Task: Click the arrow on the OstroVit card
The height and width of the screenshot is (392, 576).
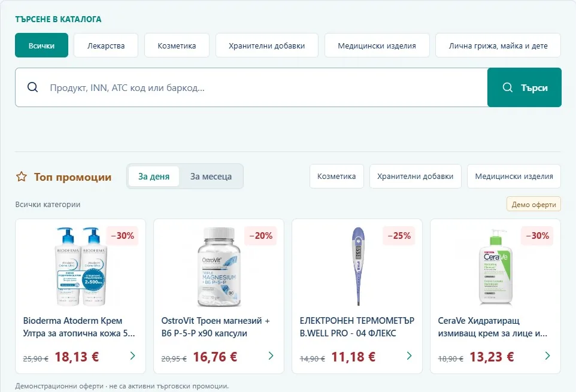Action: (271, 355)
